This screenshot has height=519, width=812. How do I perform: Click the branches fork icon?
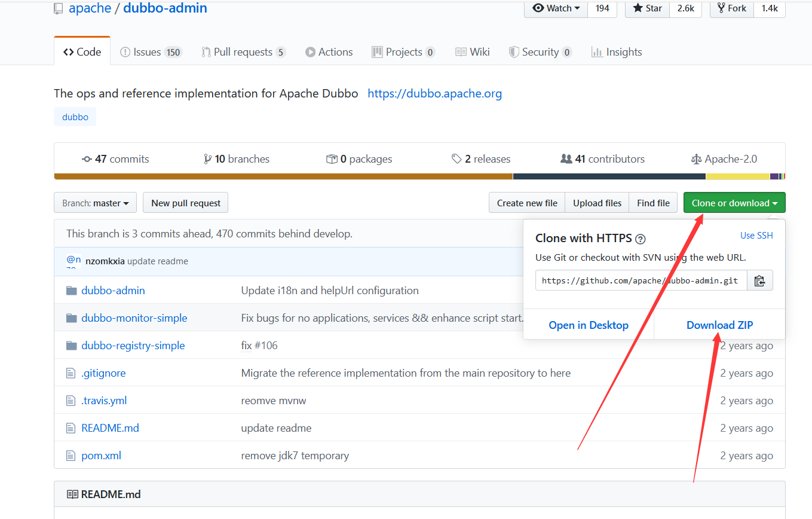click(x=207, y=159)
